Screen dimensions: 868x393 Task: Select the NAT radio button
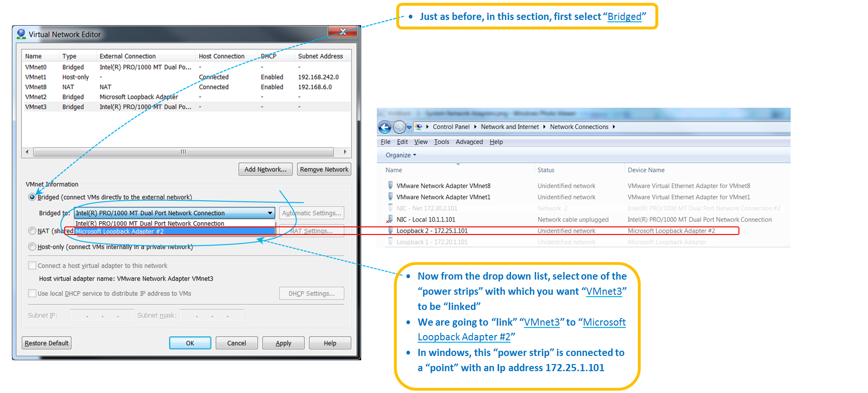click(32, 231)
